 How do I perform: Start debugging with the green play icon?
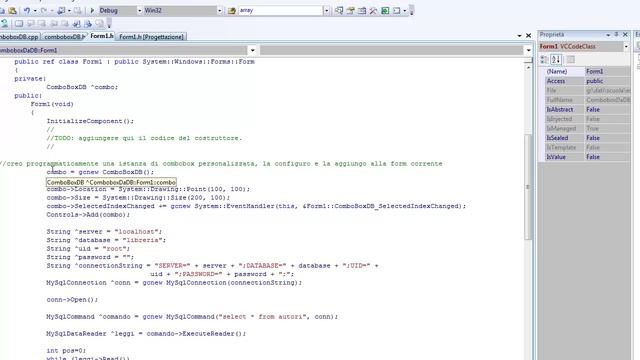tap(92, 11)
